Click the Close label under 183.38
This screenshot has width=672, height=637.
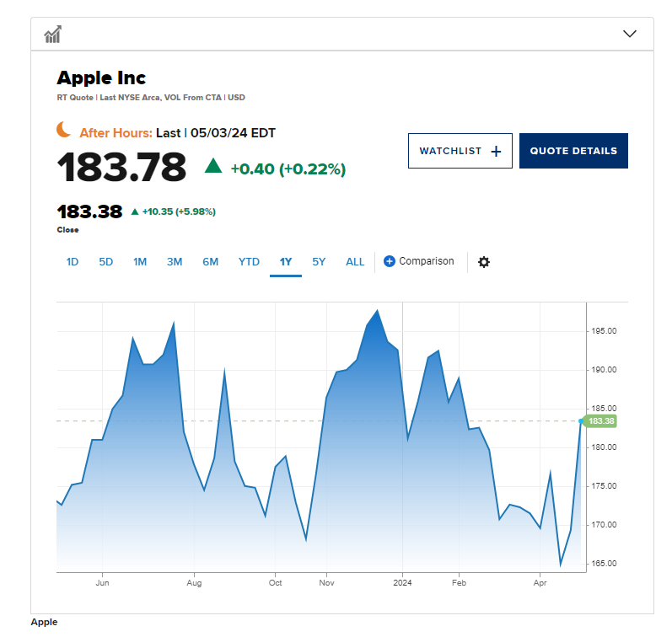[x=67, y=230]
